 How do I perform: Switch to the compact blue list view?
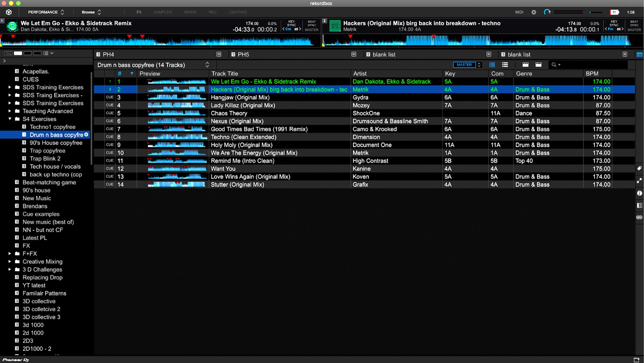click(x=492, y=65)
